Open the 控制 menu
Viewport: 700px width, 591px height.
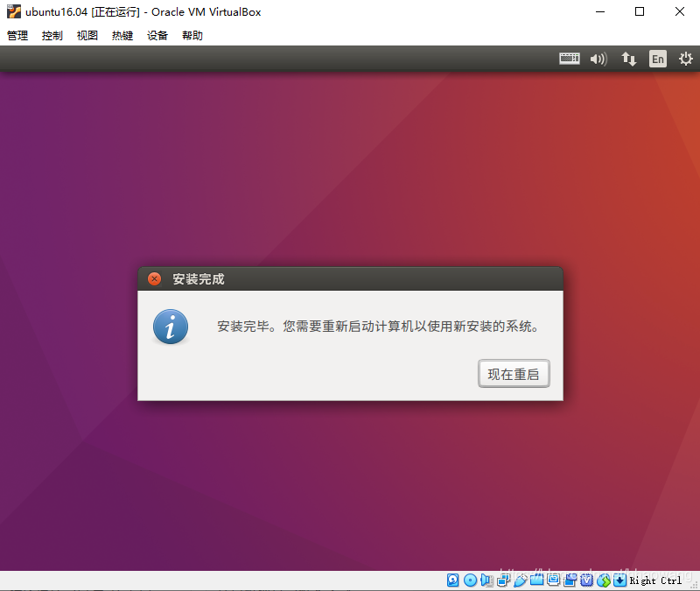[52, 35]
